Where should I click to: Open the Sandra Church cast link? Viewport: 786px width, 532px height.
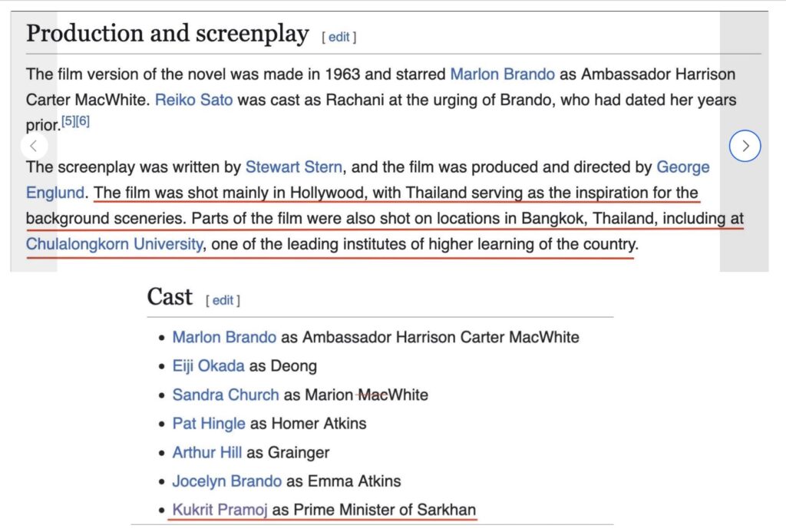[x=226, y=395]
